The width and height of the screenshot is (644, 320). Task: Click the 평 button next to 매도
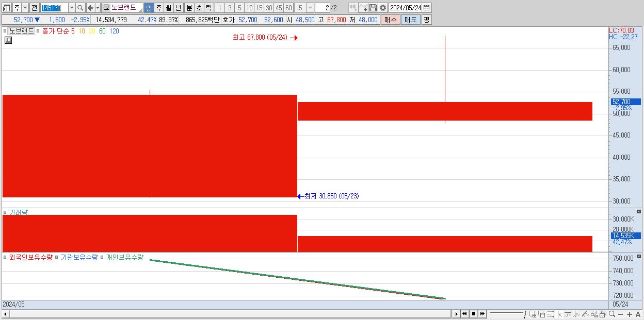click(x=426, y=20)
